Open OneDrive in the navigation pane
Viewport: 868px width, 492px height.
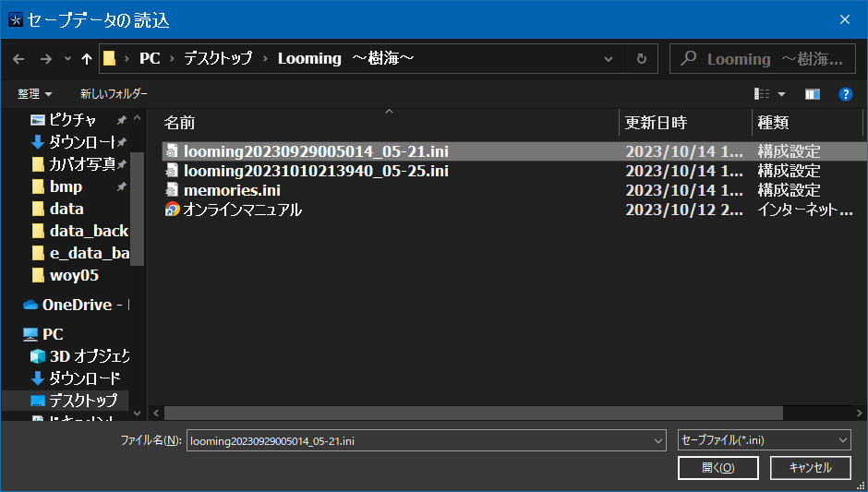(x=76, y=305)
